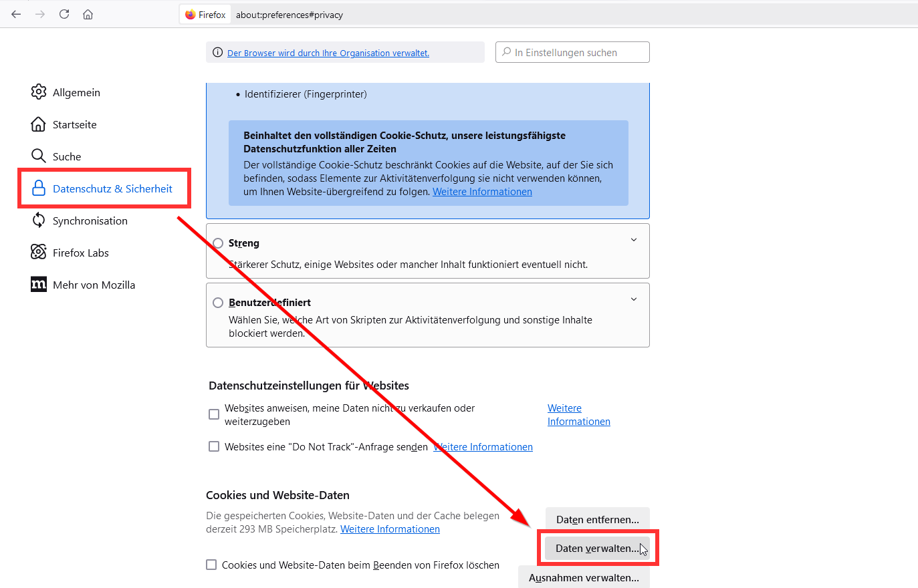Go back with the browser back arrow

click(16, 14)
